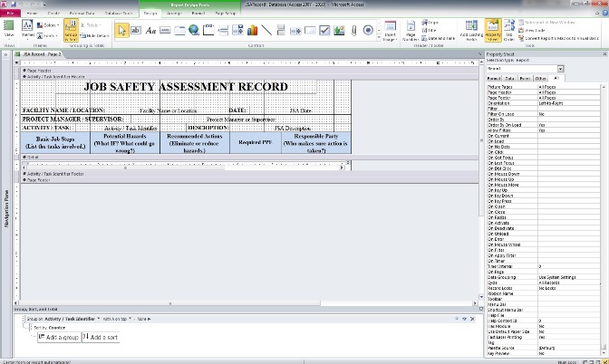Switch to the Page Setup ribbon tab
Viewport: 609px width, 364px height.
(x=226, y=14)
